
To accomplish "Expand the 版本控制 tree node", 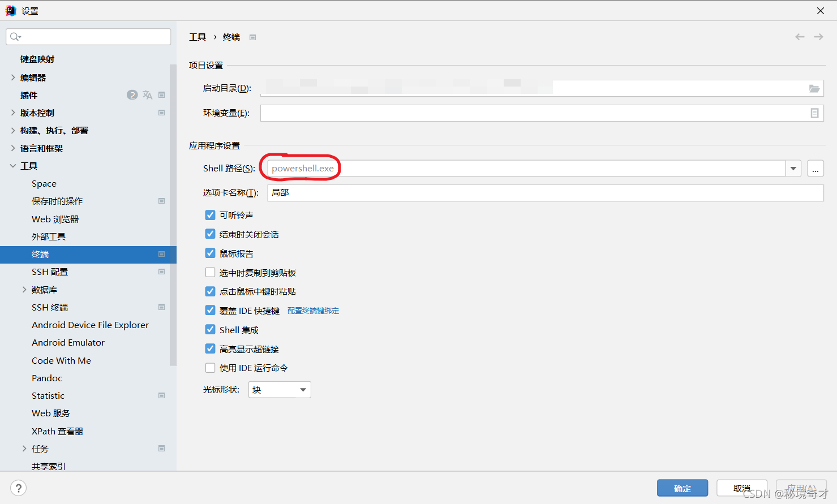I will pos(13,113).
